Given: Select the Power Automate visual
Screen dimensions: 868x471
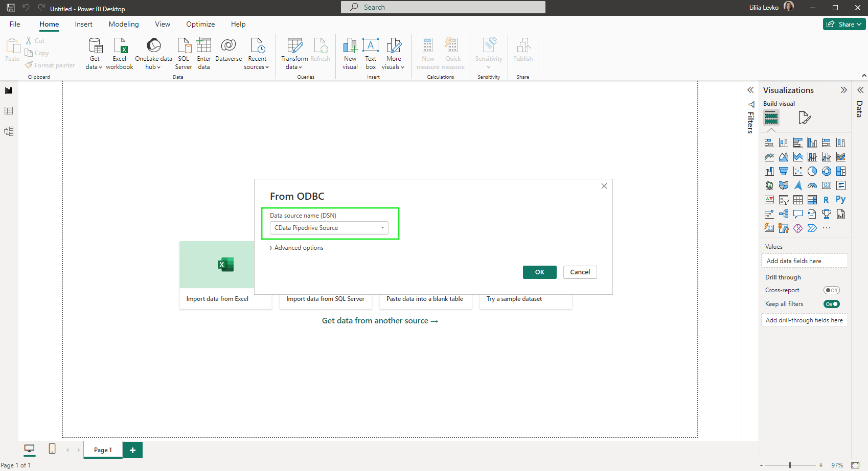Looking at the screenshot, I should pyautogui.click(x=812, y=228).
